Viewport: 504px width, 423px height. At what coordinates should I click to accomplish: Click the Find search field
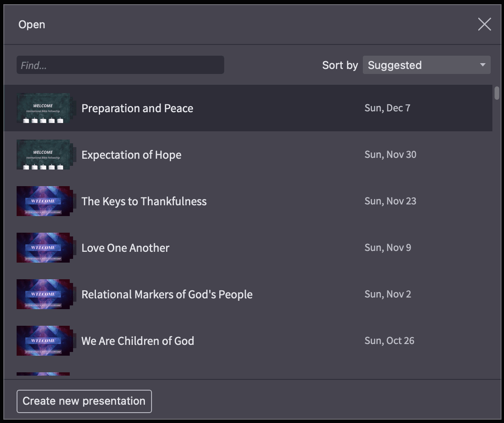[120, 65]
